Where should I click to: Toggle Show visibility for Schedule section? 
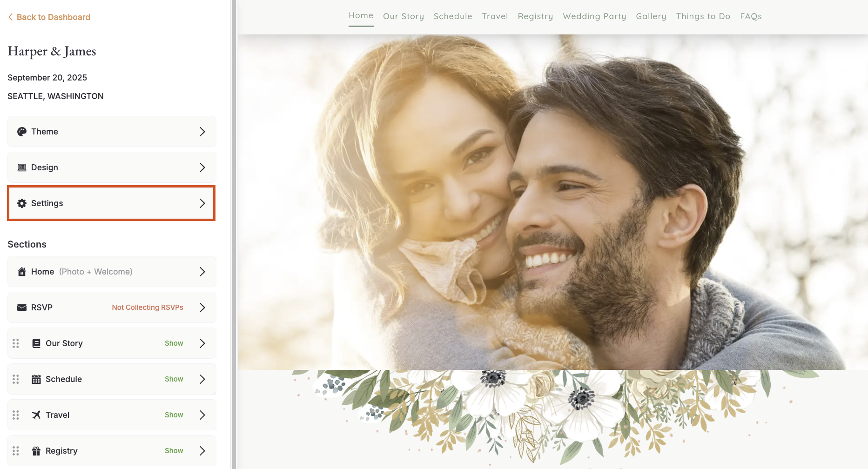(174, 379)
